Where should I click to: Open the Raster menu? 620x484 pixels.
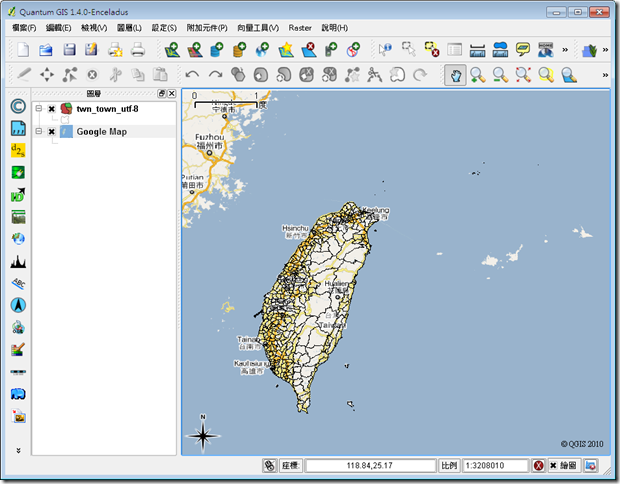(300, 27)
